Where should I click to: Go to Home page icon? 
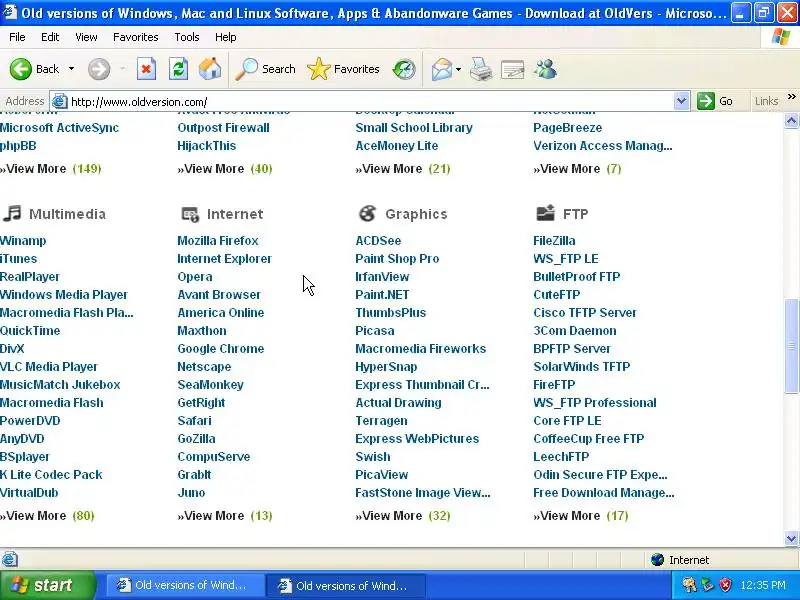pos(210,69)
